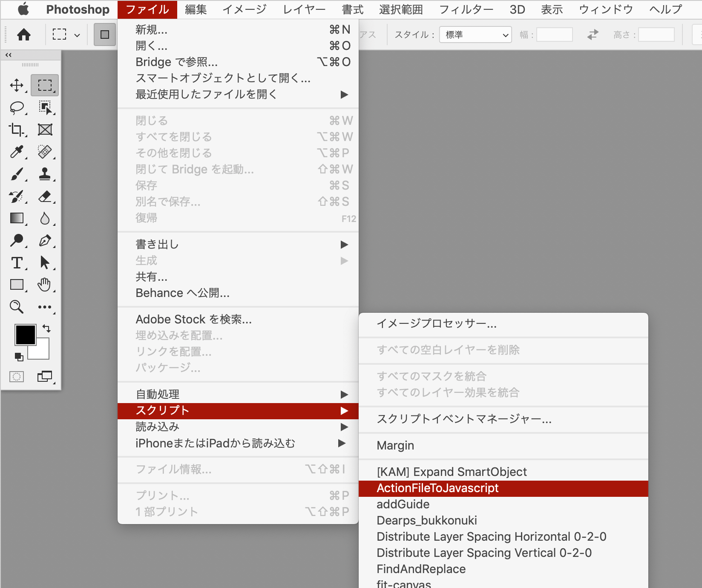This screenshot has height=588, width=702.
Task: Choose 新規... from File menu
Action: click(238, 29)
